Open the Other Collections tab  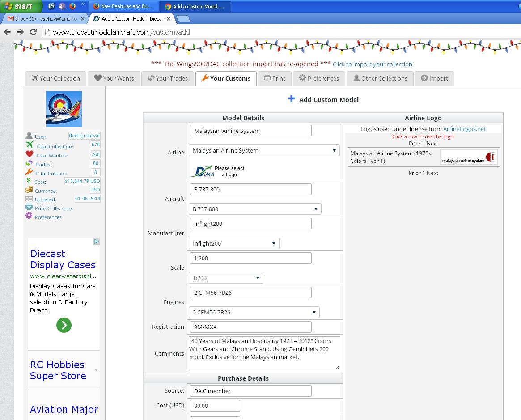pos(380,78)
